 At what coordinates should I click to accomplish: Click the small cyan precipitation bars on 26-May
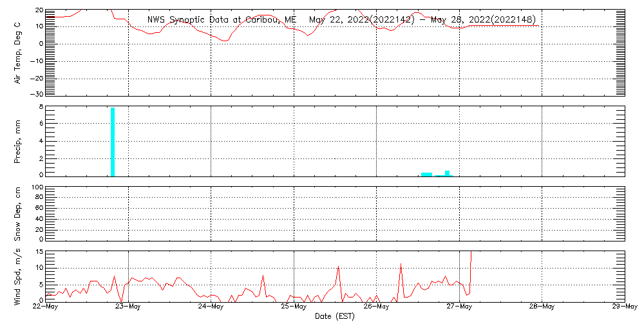[x=427, y=174]
